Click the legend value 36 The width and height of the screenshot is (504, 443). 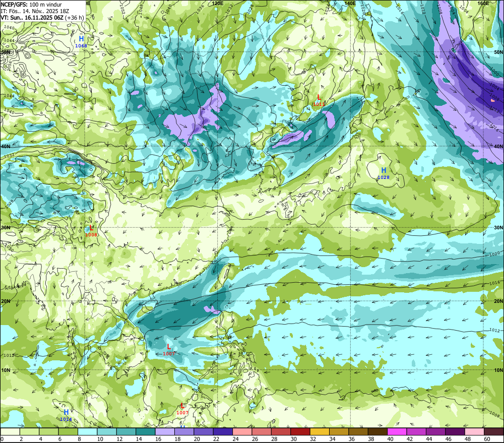click(351, 439)
